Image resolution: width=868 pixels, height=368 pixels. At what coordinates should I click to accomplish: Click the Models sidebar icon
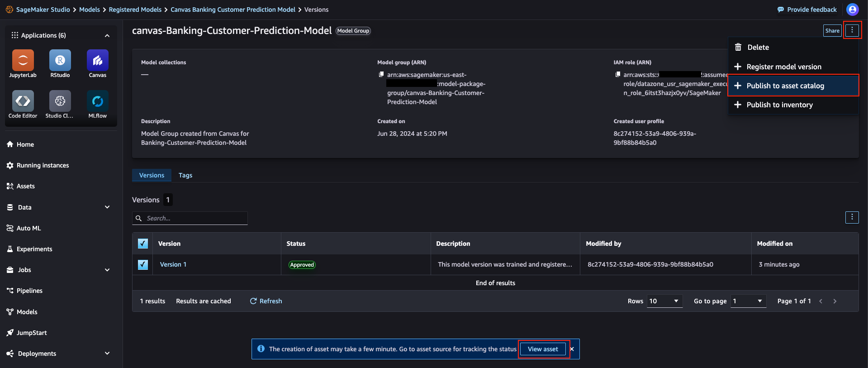point(10,312)
